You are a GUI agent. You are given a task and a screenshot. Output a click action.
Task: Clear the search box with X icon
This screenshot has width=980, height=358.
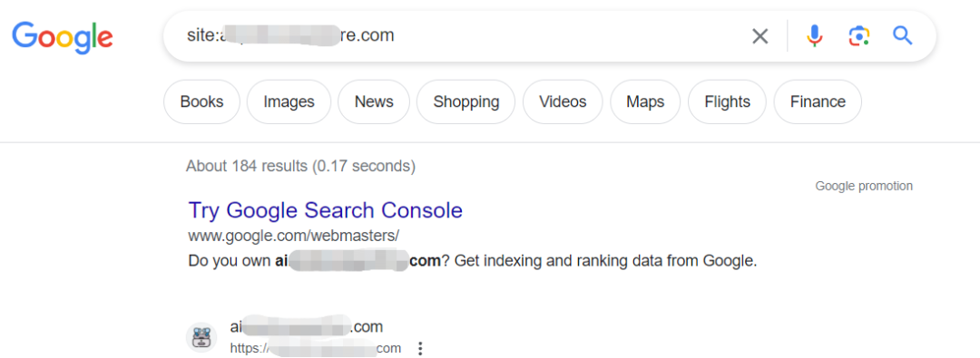759,36
